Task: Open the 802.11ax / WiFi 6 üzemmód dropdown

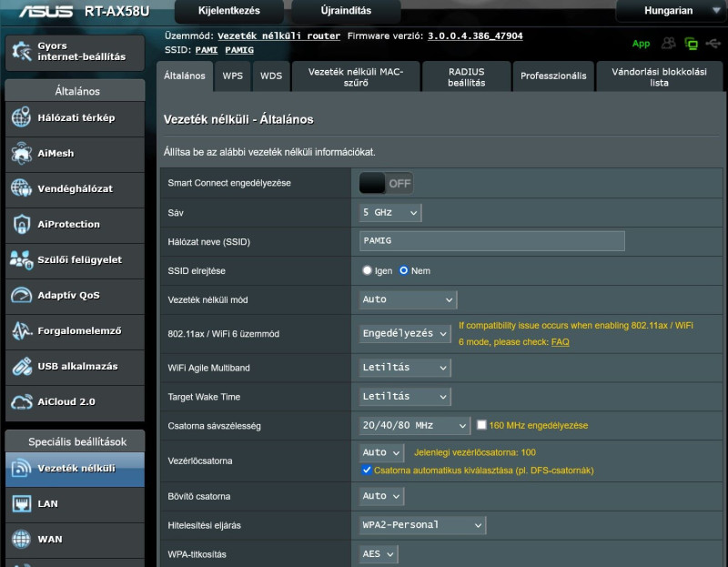Action: coord(405,333)
